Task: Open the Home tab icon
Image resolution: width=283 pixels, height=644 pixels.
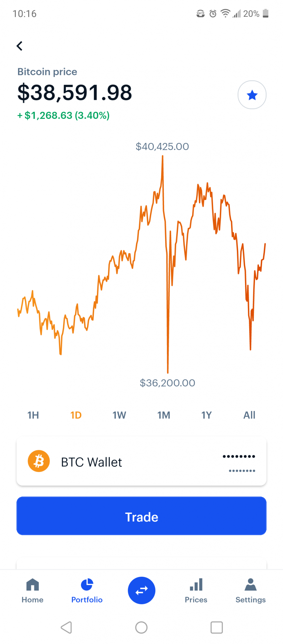Action: pyautogui.click(x=33, y=585)
